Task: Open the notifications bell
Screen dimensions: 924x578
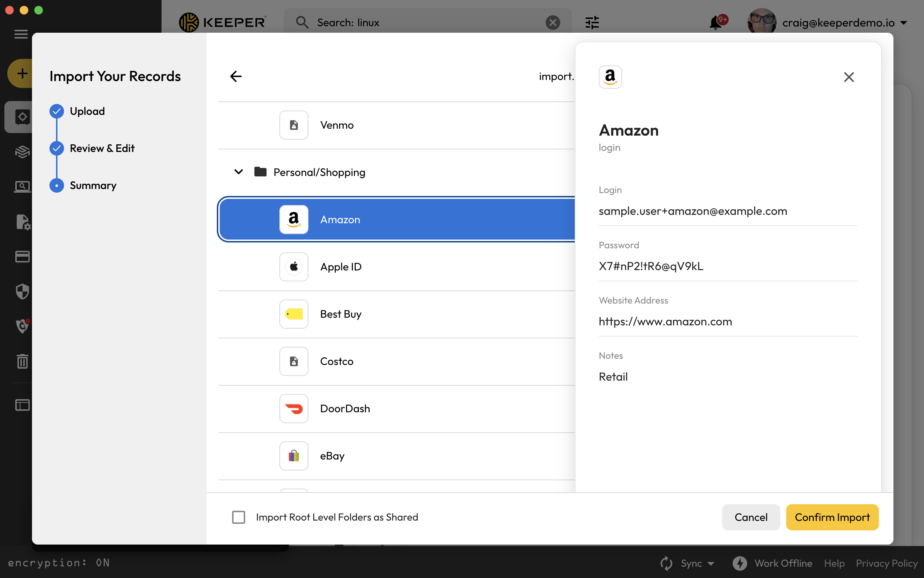Action: click(715, 23)
